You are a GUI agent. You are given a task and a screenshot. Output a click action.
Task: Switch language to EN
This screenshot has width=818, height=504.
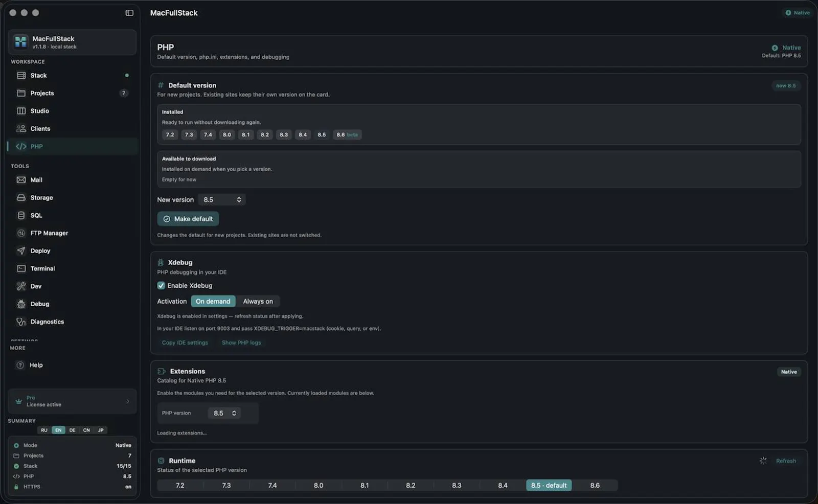(x=58, y=430)
